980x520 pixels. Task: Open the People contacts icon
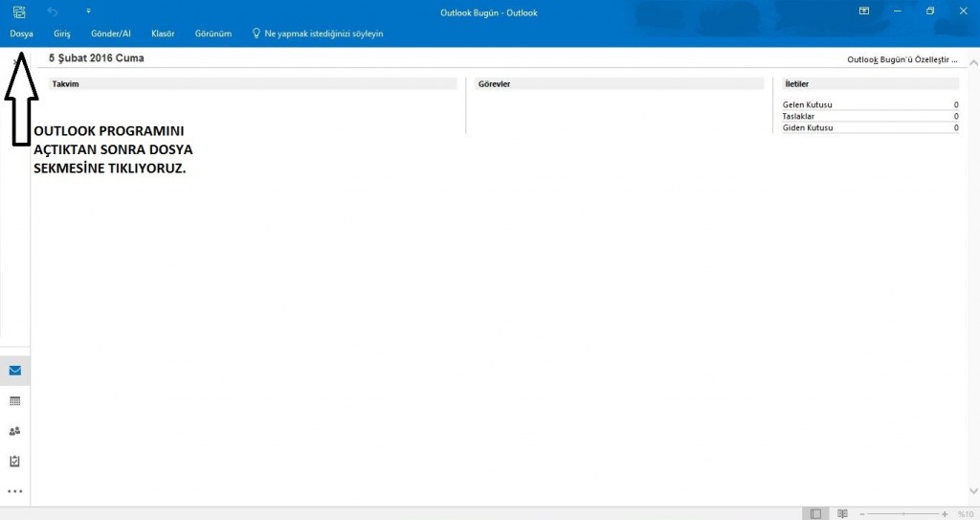(14, 431)
